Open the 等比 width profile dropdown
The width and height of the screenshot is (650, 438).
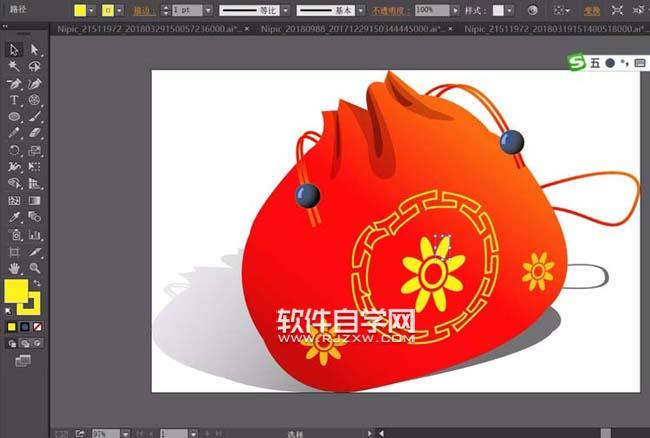[x=286, y=10]
